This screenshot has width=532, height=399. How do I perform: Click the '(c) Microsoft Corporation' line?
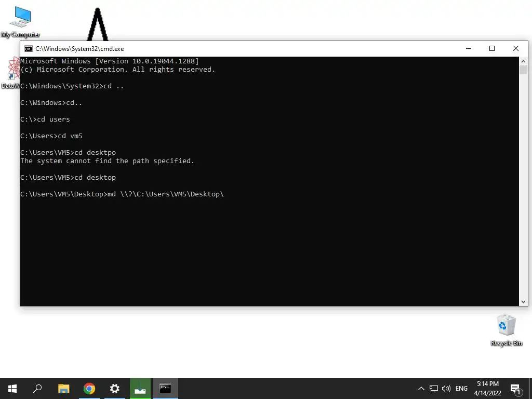[x=118, y=70]
